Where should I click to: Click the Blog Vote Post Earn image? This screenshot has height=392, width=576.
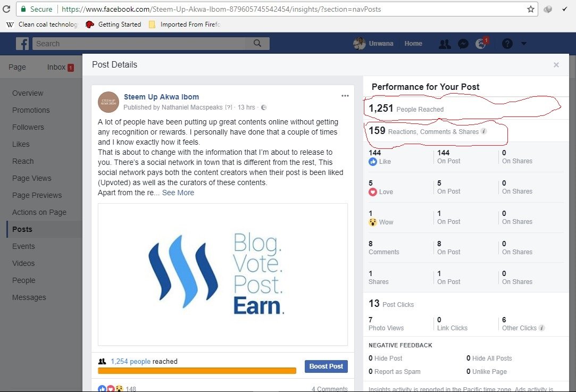[223, 274]
